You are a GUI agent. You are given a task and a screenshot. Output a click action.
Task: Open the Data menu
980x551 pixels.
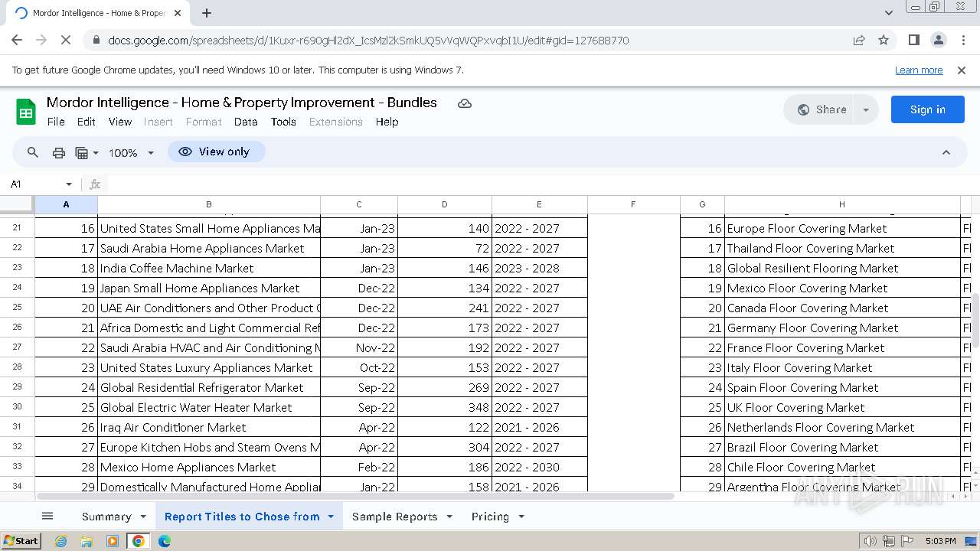[246, 122]
